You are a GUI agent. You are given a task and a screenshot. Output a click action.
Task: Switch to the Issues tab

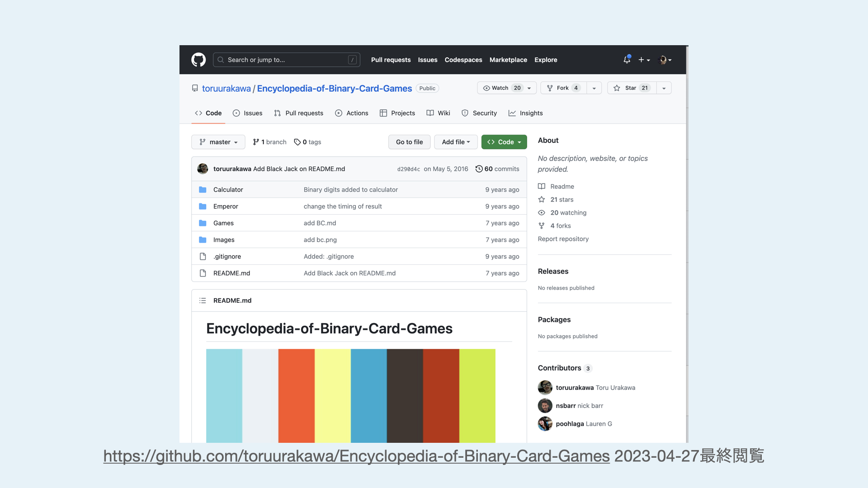(247, 113)
